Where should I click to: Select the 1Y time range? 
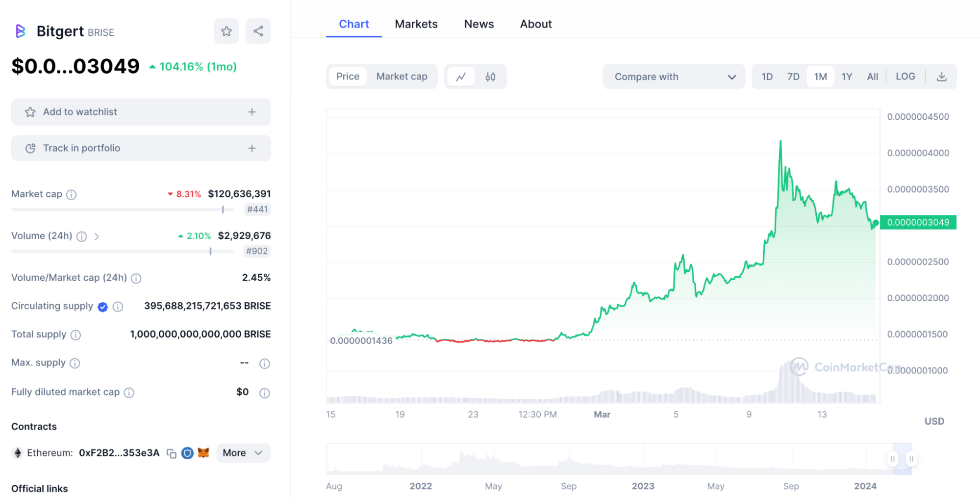[847, 77]
